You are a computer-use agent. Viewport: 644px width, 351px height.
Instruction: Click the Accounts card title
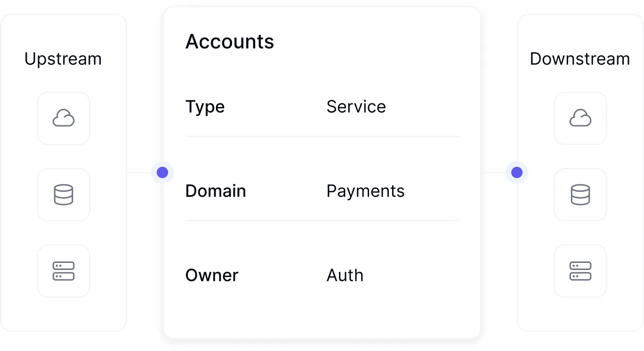[x=230, y=41]
